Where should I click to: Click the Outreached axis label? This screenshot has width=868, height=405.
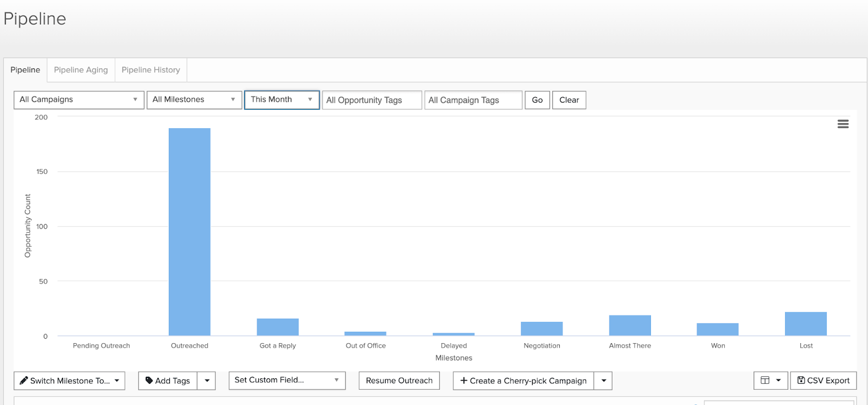coord(189,346)
